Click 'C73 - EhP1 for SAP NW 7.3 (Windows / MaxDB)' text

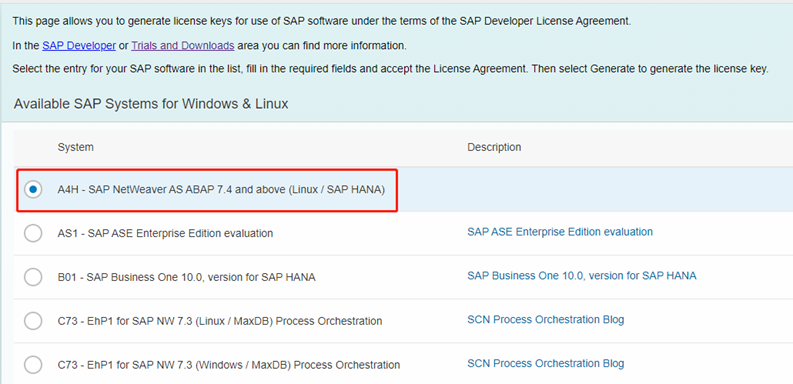tap(229, 365)
